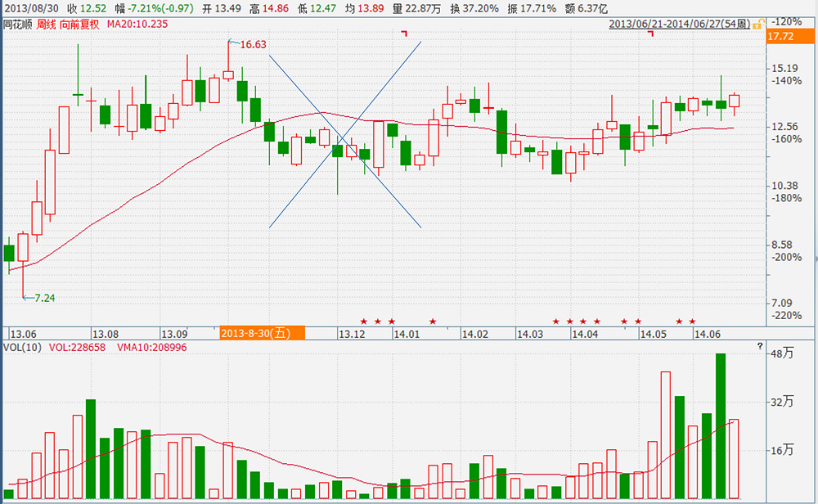Open the question mark help icon in volume panel
The image size is (818, 504).
coord(760,346)
